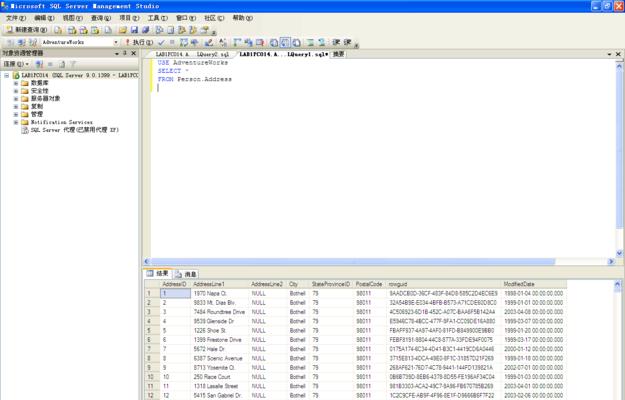
Task: Click Analysis Services XMLA Query icon
Action: click(95, 30)
